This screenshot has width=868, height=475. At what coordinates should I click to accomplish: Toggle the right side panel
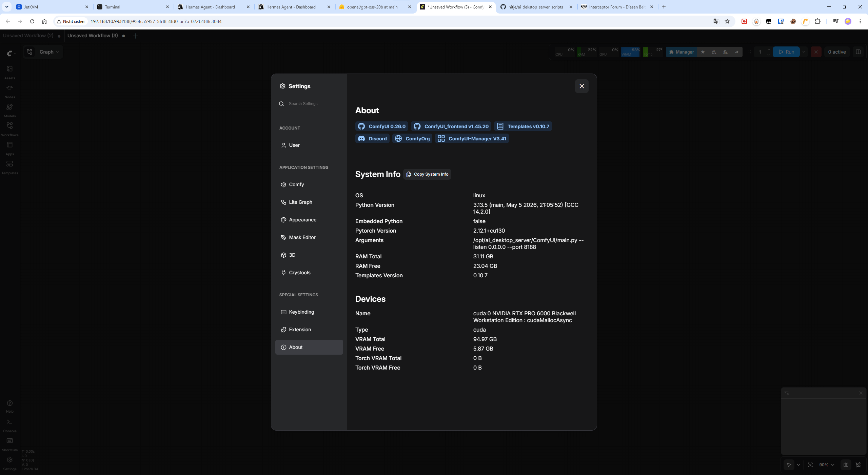point(858,52)
